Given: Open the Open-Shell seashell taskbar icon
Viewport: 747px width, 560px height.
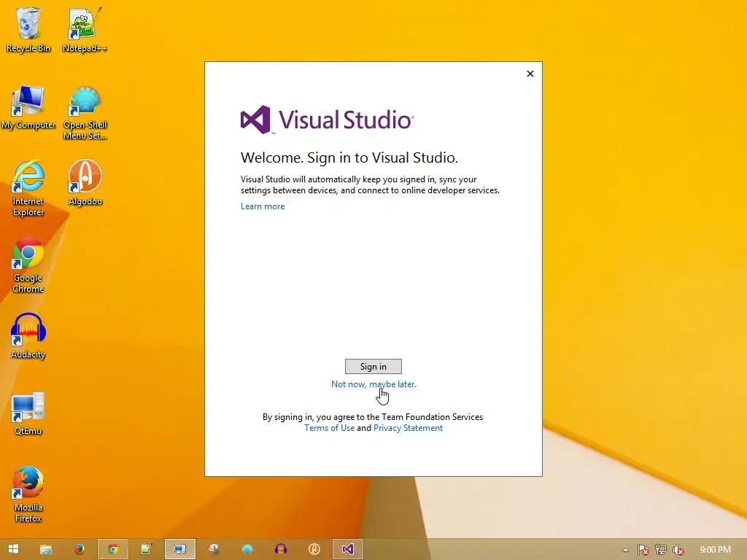Looking at the screenshot, I should pyautogui.click(x=247, y=549).
